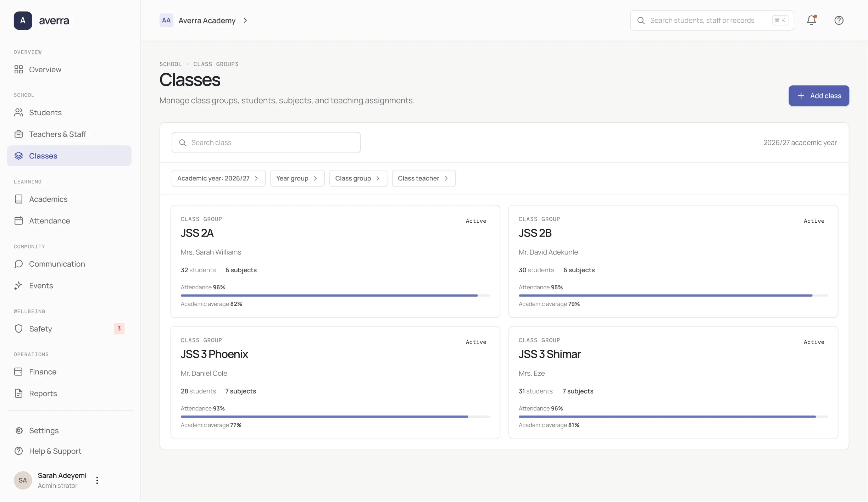Open Finance in the sidebar
868x502 pixels.
point(69,372)
